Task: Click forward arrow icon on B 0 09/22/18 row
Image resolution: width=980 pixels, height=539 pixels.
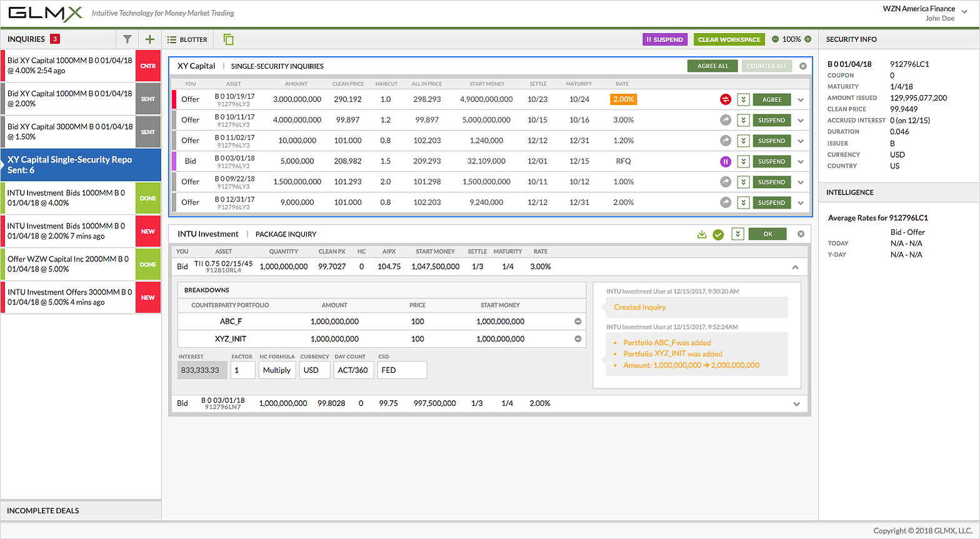Action: pos(726,182)
